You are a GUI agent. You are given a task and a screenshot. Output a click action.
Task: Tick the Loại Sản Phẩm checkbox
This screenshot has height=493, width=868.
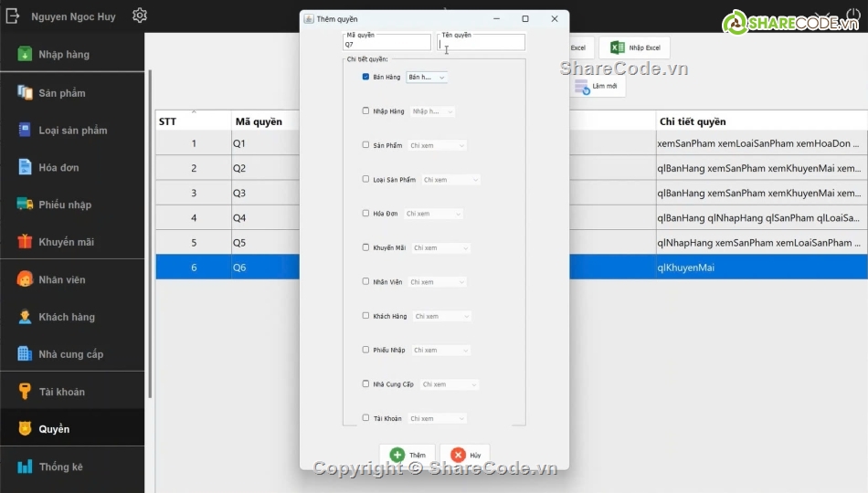(x=365, y=179)
